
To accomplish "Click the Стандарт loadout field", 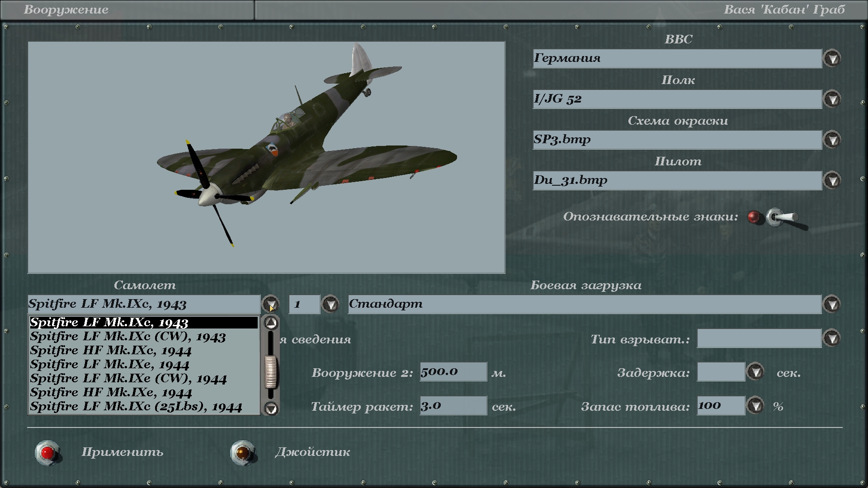I will (x=585, y=304).
